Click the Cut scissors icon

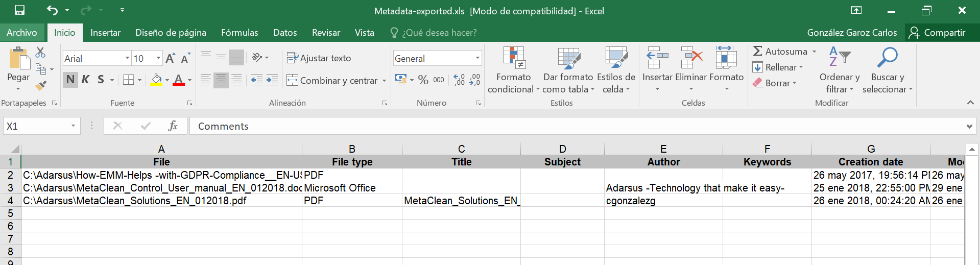coord(40,52)
